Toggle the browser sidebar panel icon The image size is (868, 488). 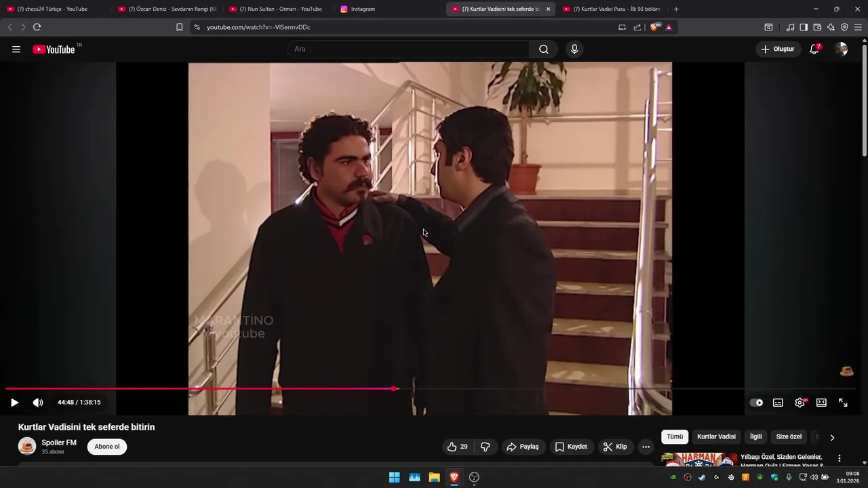click(x=804, y=27)
